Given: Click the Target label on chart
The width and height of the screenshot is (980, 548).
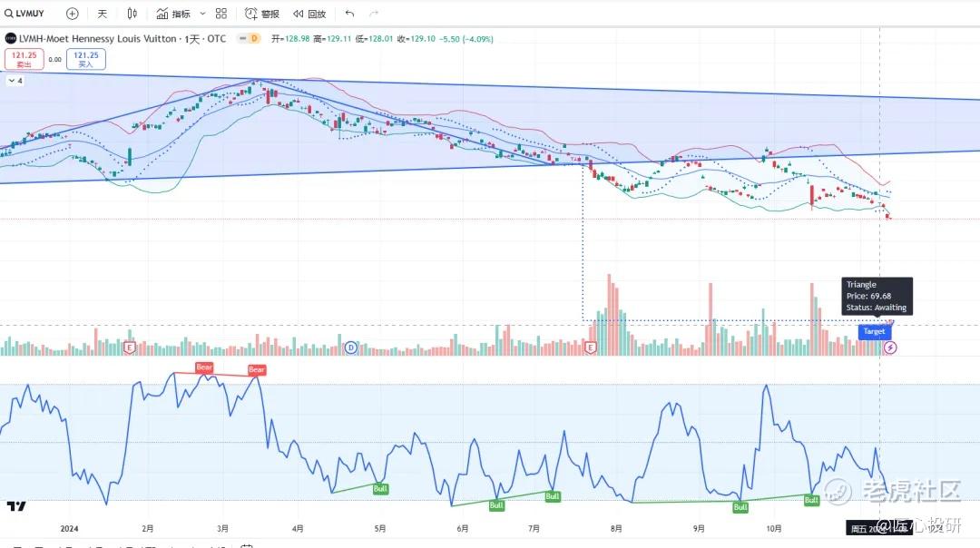Looking at the screenshot, I should pos(874,332).
